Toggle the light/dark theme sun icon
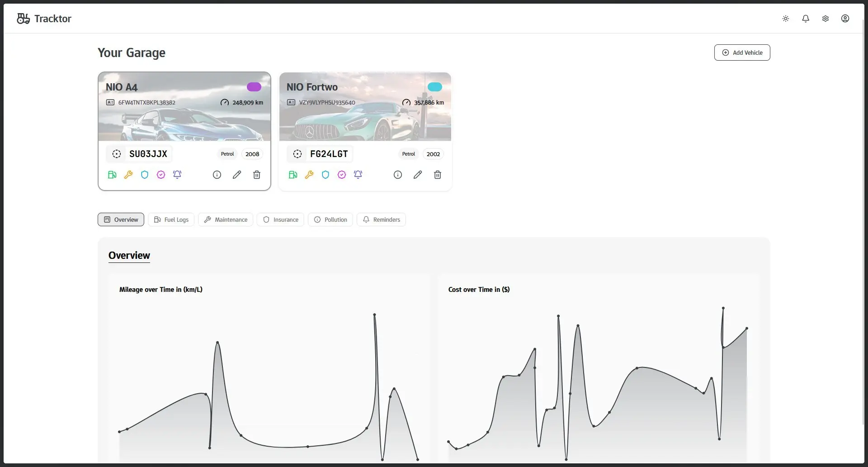Image resolution: width=868 pixels, height=467 pixels. [786, 19]
